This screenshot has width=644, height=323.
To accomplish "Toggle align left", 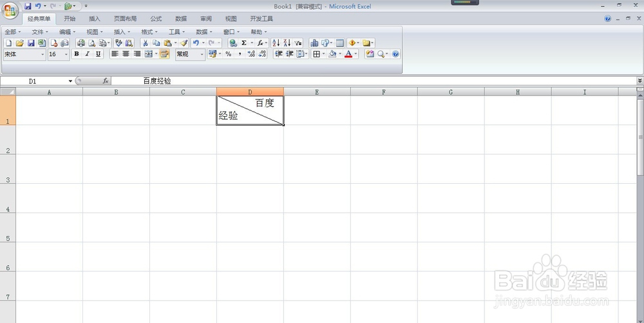I will click(x=115, y=54).
